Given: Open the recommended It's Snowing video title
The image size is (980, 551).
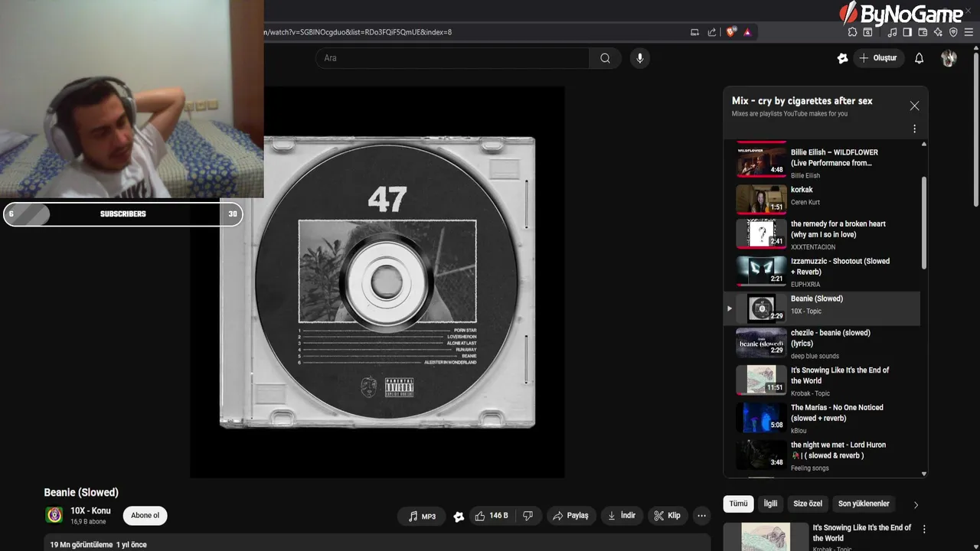Looking at the screenshot, I should [x=862, y=533].
